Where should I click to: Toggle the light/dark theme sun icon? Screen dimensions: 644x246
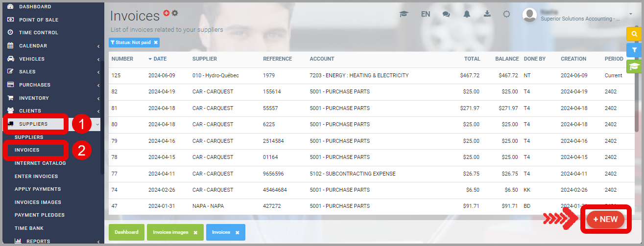(507, 14)
